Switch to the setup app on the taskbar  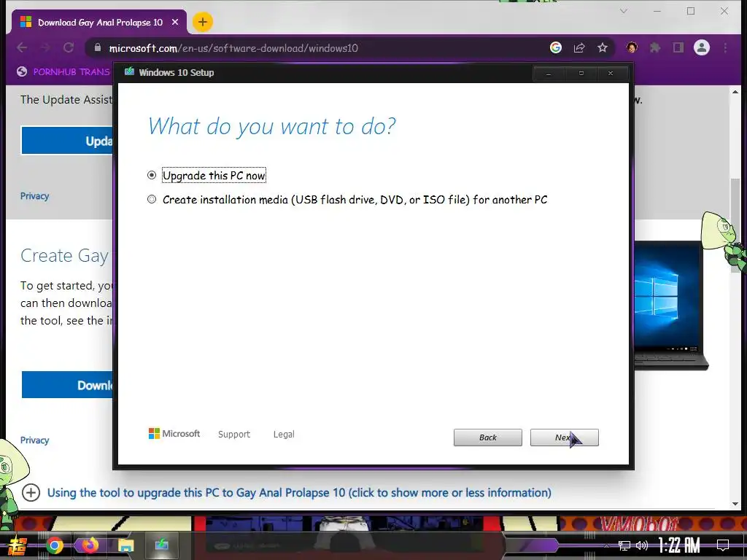[161, 544]
